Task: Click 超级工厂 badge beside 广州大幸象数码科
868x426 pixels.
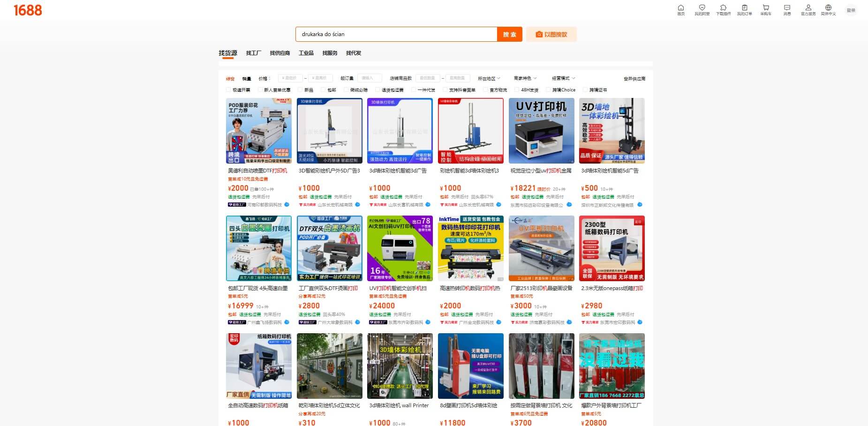Action: pyautogui.click(x=307, y=322)
